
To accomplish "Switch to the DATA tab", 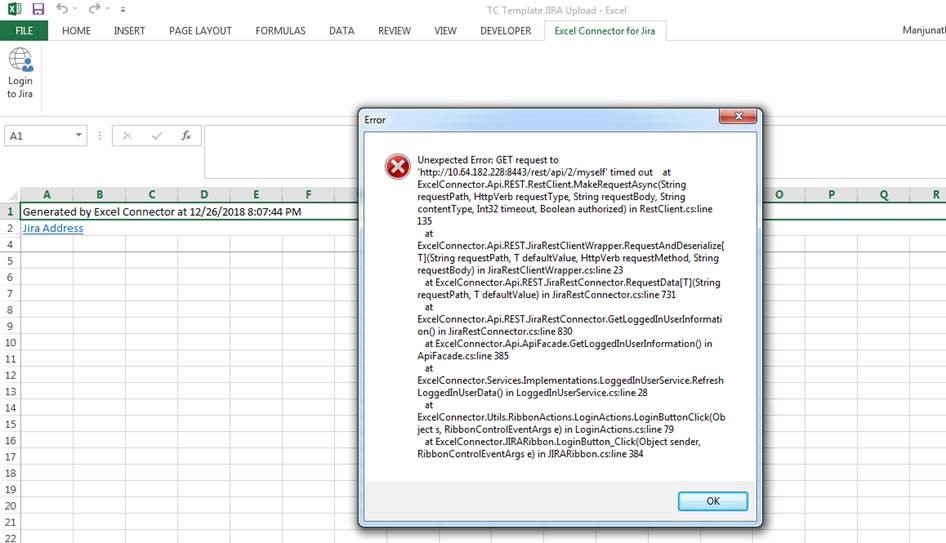I will tap(341, 31).
